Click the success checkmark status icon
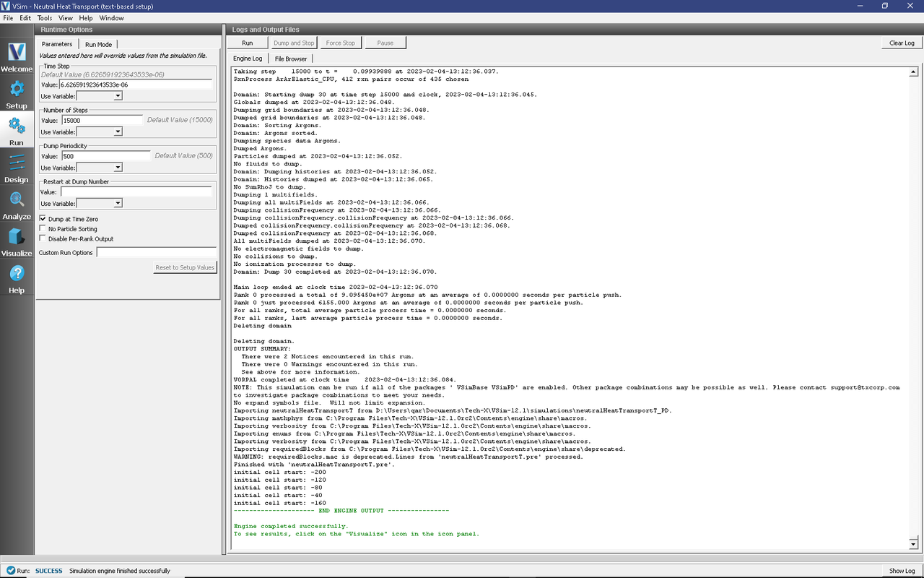 pyautogui.click(x=9, y=571)
